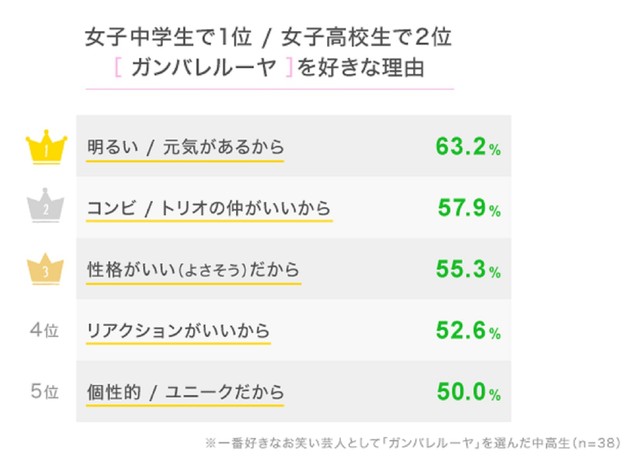Click the 57.9% value
This screenshot has height=467, width=640.
(x=469, y=209)
